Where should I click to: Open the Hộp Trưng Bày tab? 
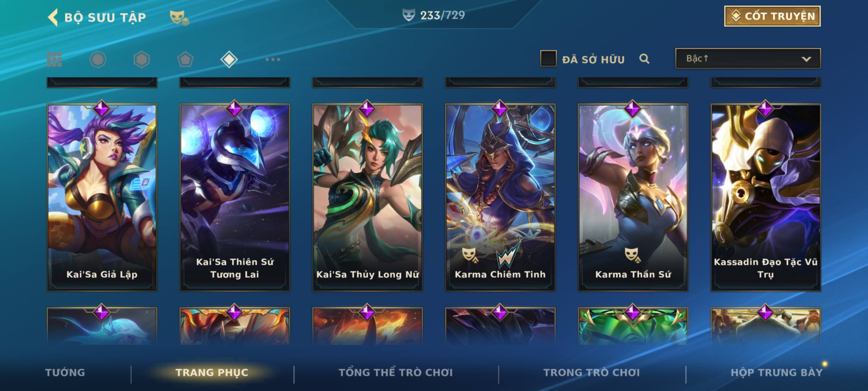point(776,373)
